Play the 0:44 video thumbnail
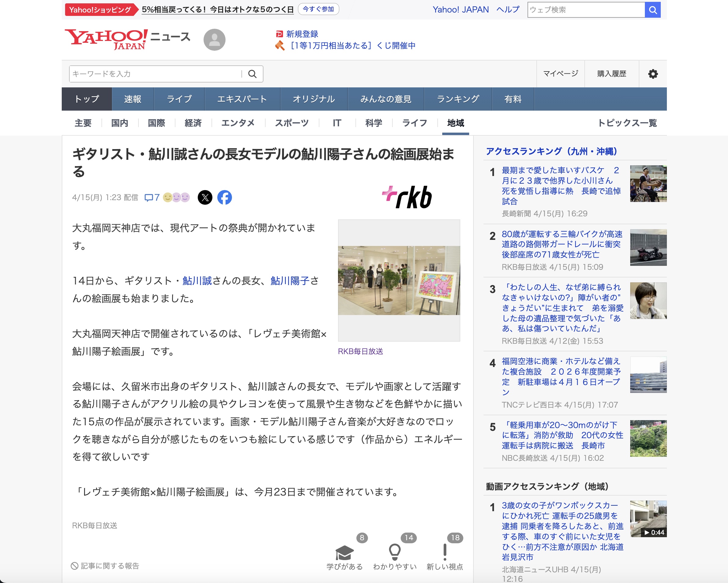Image resolution: width=728 pixels, height=583 pixels. click(648, 519)
